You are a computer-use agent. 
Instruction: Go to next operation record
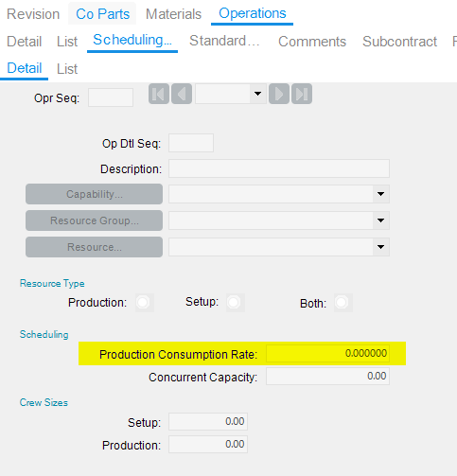pyautogui.click(x=279, y=94)
